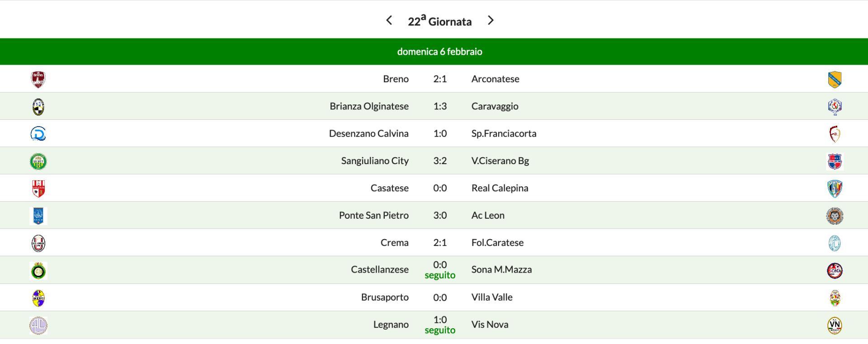Image resolution: width=868 pixels, height=344 pixels.
Task: Click the Ponte San Pietro blue crest
Action: (x=38, y=216)
